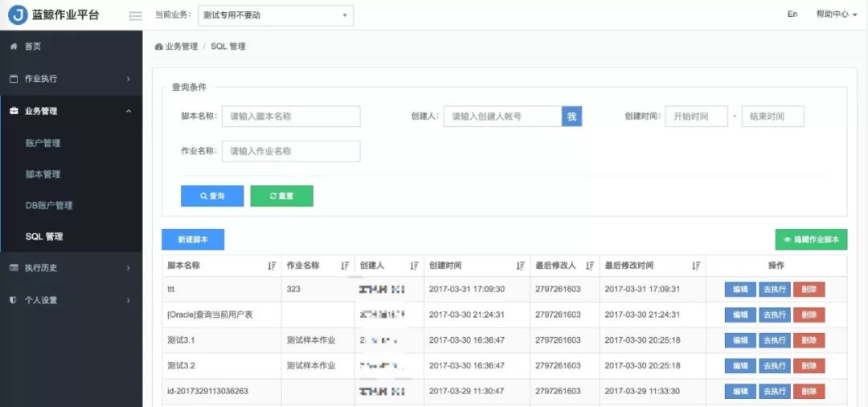This screenshot has width=868, height=407.
Task: Click 删除 for [Oracle]查询当前用户表 row
Action: (x=809, y=315)
